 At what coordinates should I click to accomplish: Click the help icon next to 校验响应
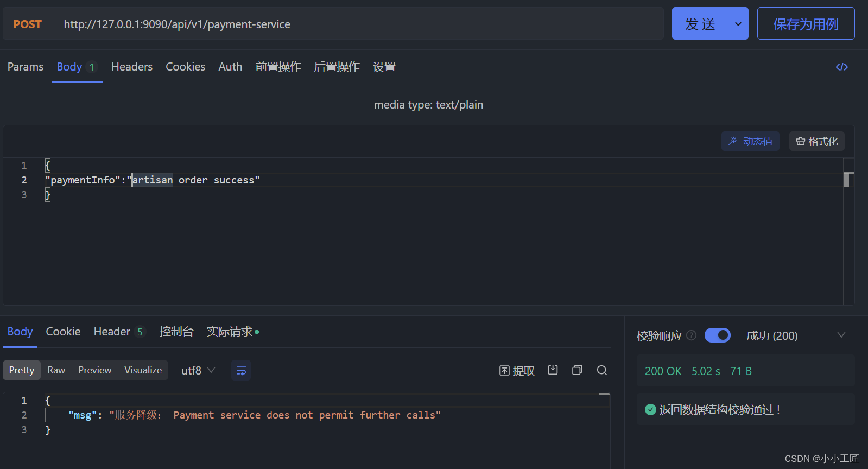(x=691, y=335)
